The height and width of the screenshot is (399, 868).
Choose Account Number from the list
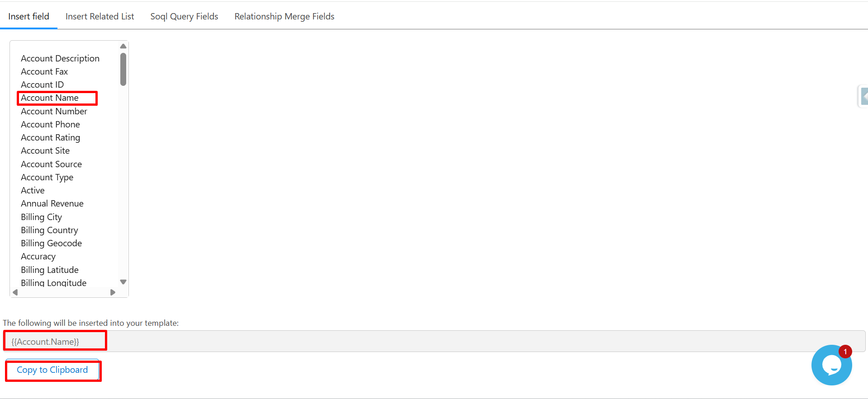(x=54, y=111)
